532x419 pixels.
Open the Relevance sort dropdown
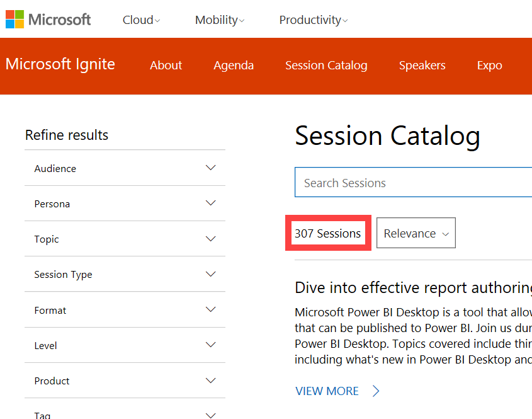[416, 234]
